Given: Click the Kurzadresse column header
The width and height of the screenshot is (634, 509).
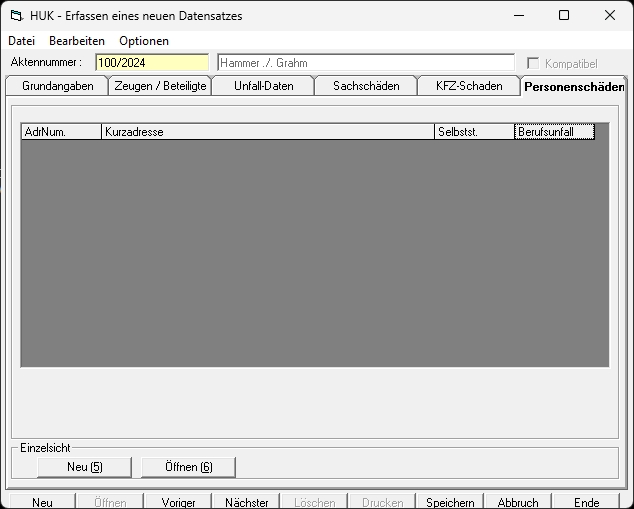Looking at the screenshot, I should click(267, 132).
